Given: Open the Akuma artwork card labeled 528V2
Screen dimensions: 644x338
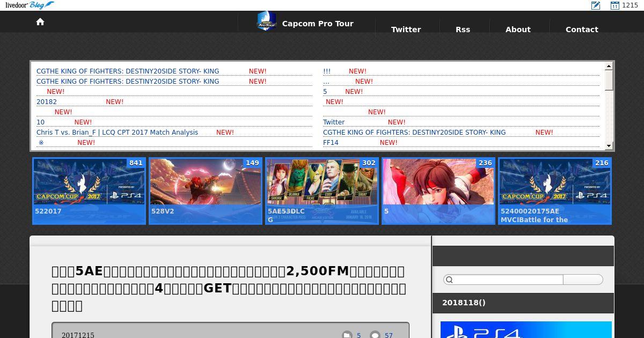Looking at the screenshot, I should [206, 190].
